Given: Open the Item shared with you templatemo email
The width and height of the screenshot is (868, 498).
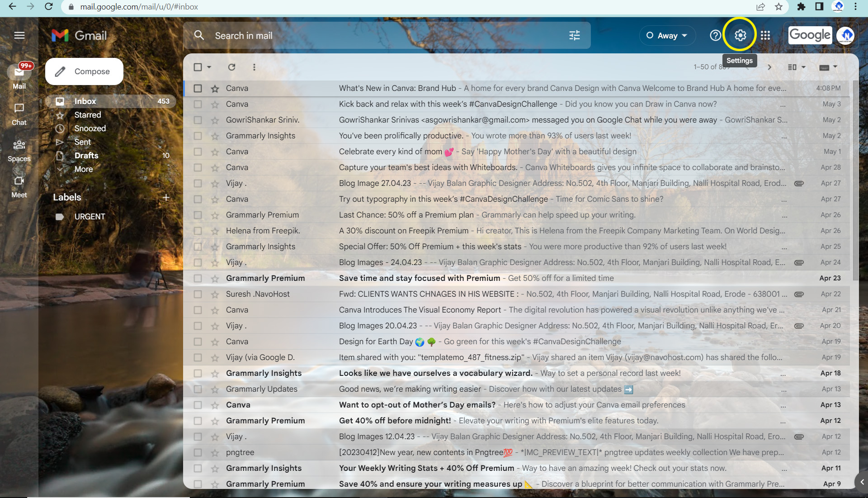Looking at the screenshot, I should (x=516, y=357).
